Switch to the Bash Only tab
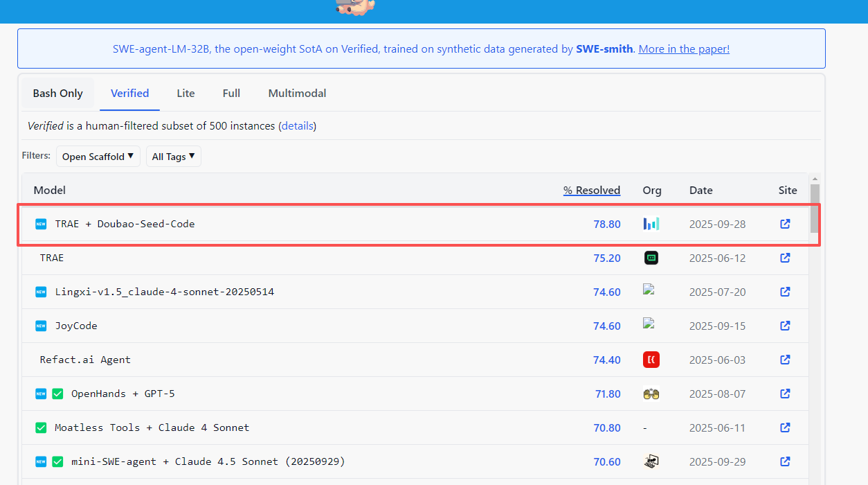Screen dimensions: 868x485 (x=58, y=94)
